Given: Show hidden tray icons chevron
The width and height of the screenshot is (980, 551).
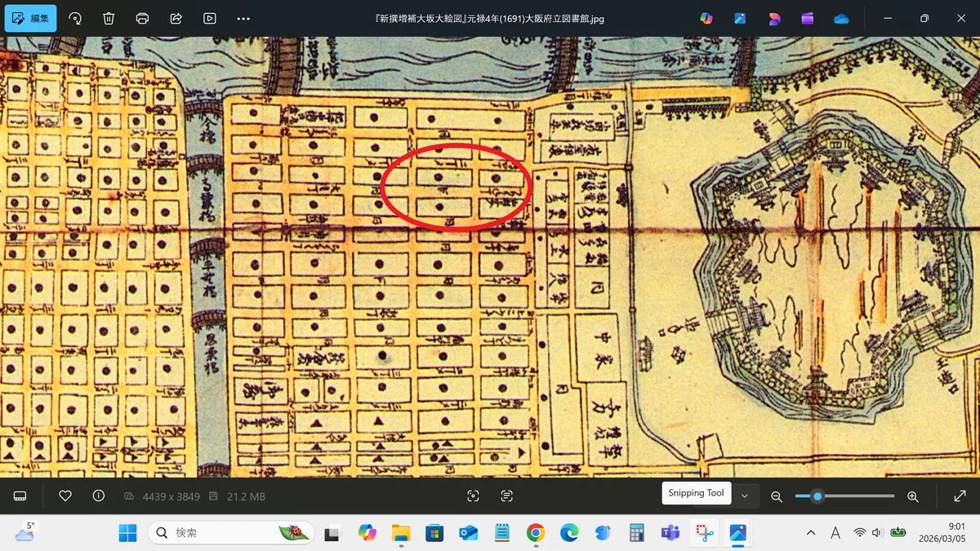Looking at the screenshot, I should coord(811,533).
